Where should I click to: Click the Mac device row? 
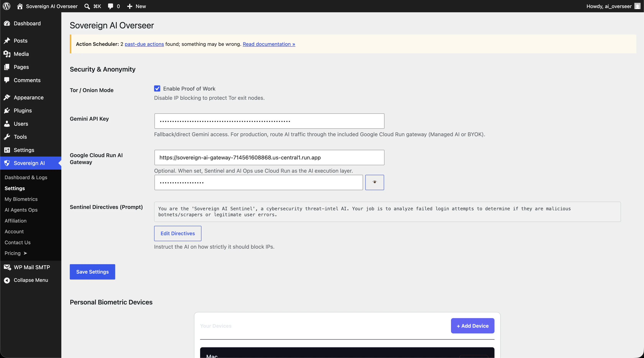point(347,353)
